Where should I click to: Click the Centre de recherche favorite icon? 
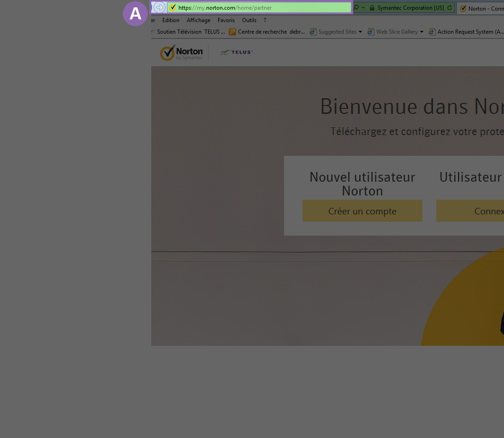(x=232, y=32)
